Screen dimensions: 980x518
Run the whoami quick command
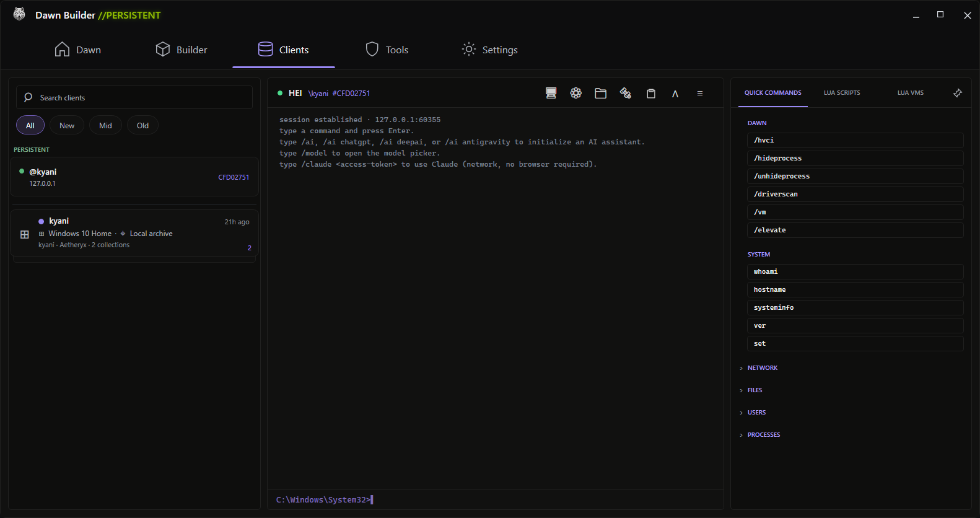[855, 272]
